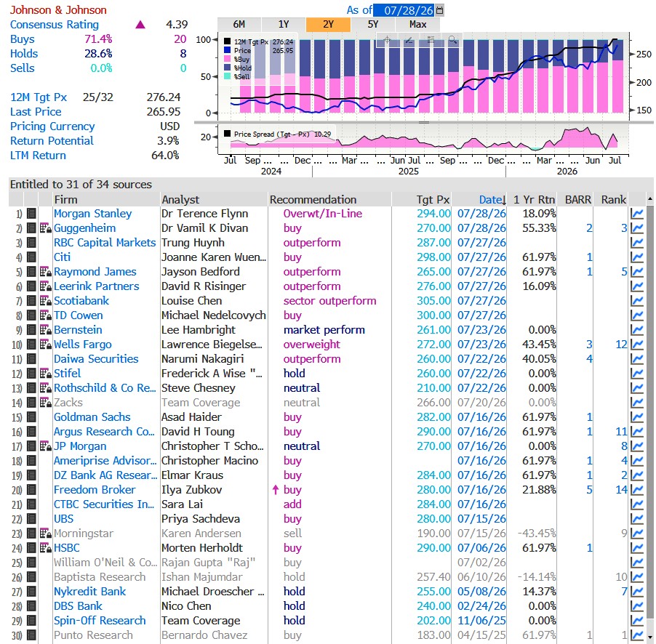Image resolution: width=656 pixels, height=644 pixels.
Task: Open Nykredit Bank document icon
Action: 31,592
